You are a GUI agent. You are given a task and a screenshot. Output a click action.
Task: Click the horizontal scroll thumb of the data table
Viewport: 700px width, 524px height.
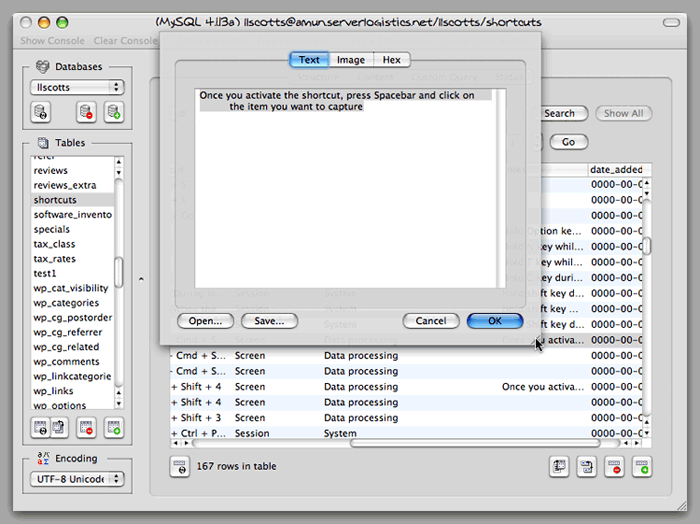(475, 443)
